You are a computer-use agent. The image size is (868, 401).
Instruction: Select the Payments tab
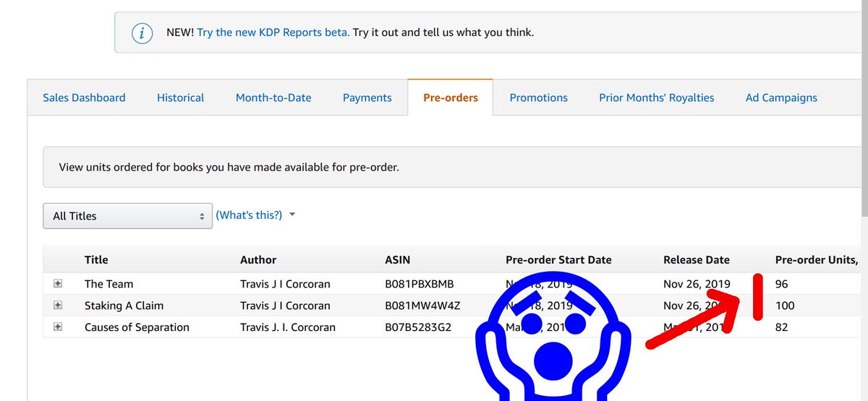click(x=367, y=98)
